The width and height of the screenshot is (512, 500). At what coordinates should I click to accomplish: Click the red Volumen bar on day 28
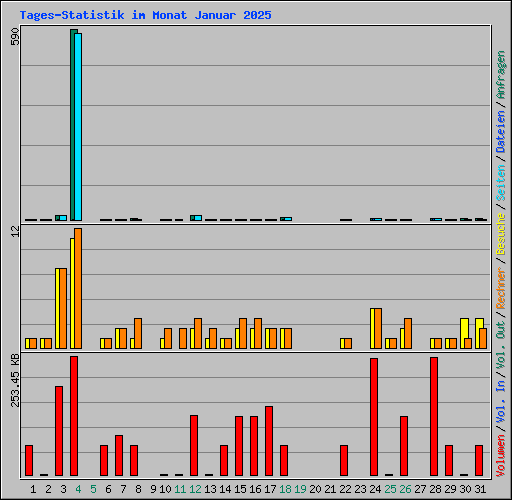(x=434, y=417)
